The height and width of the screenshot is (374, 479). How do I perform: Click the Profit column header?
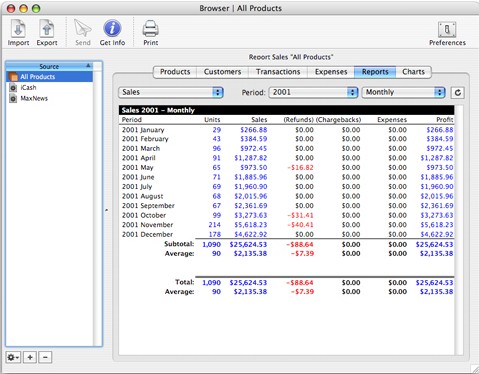tap(445, 120)
